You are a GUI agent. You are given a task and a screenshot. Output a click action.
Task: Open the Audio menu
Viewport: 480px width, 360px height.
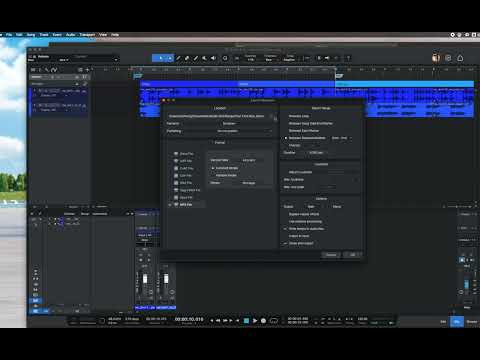[71, 35]
